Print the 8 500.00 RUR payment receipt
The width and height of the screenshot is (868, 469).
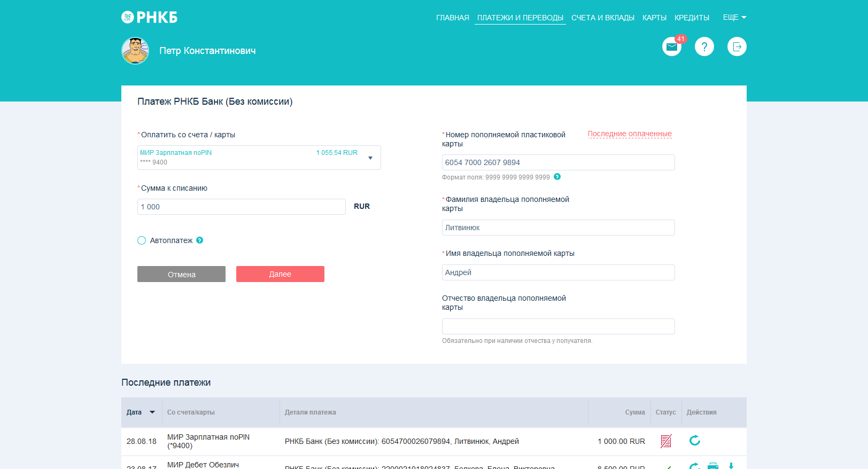pyautogui.click(x=713, y=466)
